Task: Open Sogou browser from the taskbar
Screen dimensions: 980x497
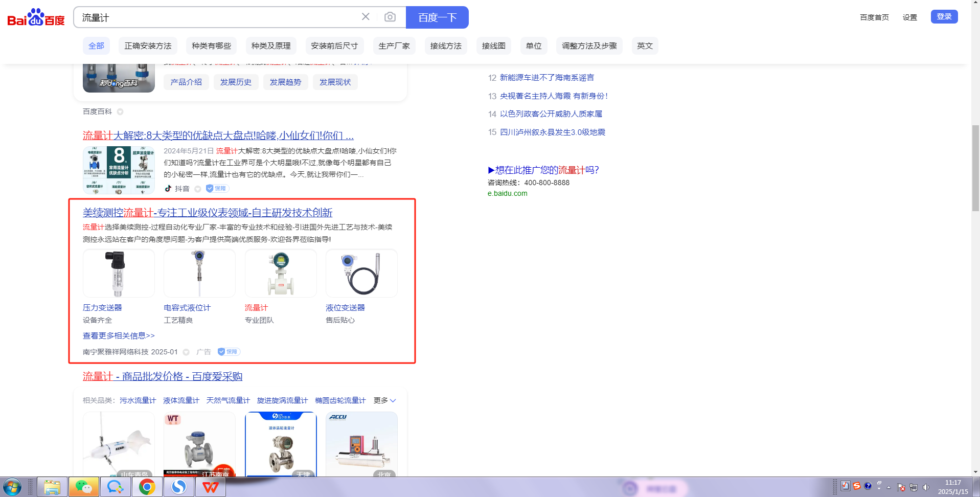Action: coord(178,487)
